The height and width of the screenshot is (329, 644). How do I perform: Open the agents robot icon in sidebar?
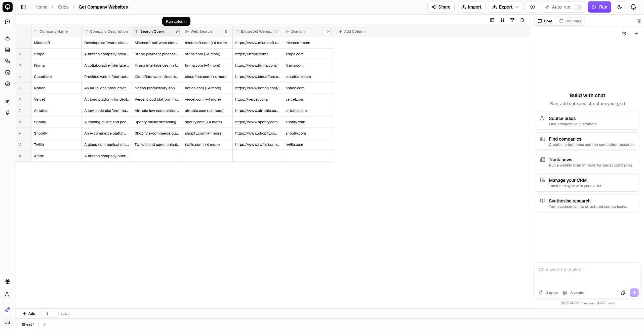(8, 38)
